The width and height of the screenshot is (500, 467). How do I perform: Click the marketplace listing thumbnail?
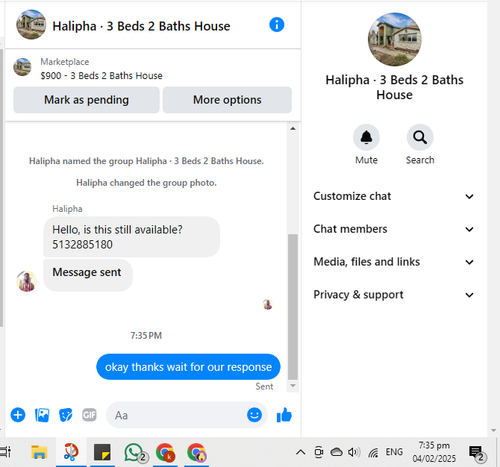pos(22,67)
